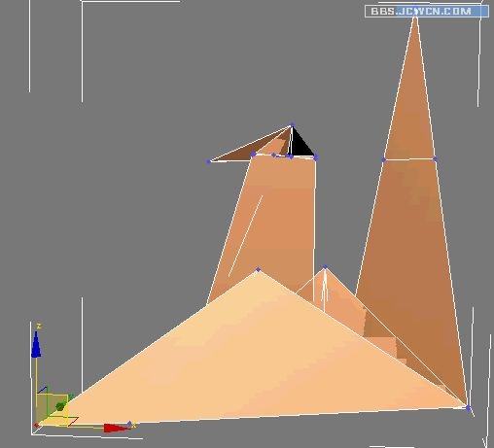Select the vertex at the rear wing's peak
Viewport: 494px width, 448px height.
coord(325,267)
